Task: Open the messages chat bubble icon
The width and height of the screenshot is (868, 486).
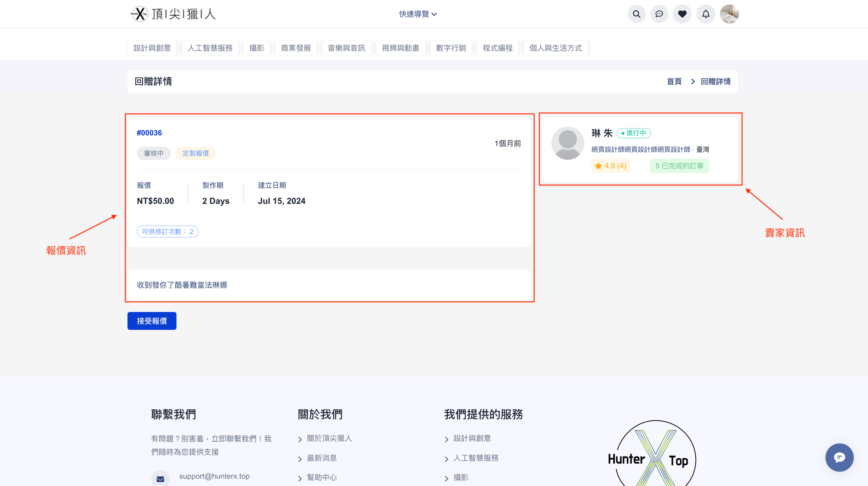Action: click(x=659, y=14)
